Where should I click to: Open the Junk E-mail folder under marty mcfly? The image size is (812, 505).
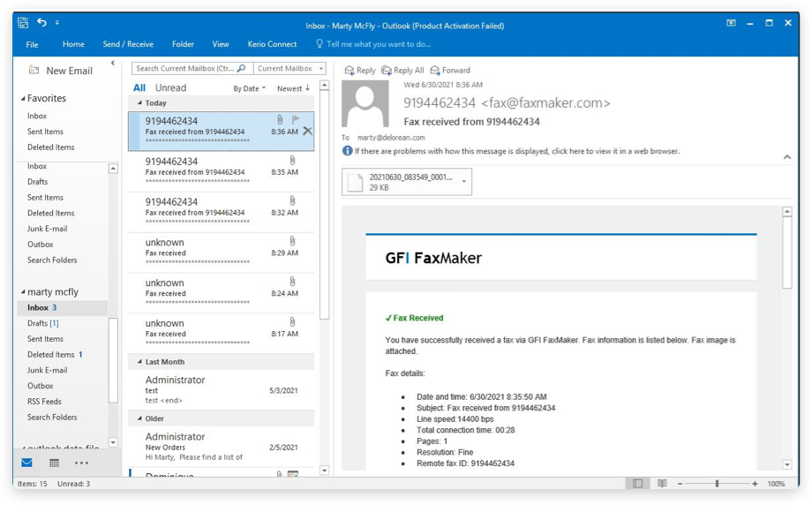(x=47, y=370)
